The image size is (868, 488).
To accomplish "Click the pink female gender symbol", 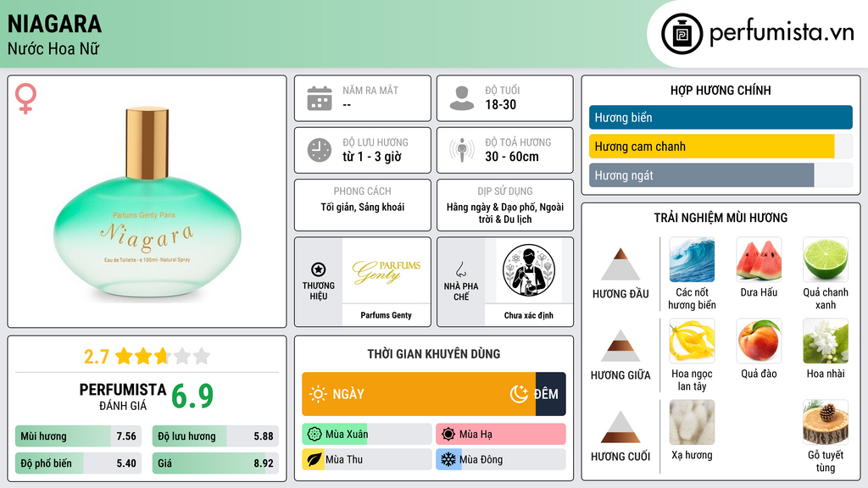I will [x=25, y=98].
